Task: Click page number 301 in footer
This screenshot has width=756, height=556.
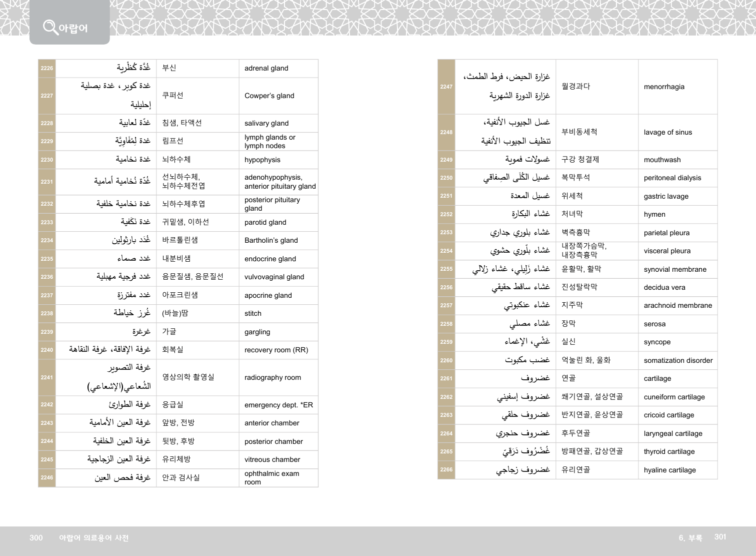Action: coord(720,537)
